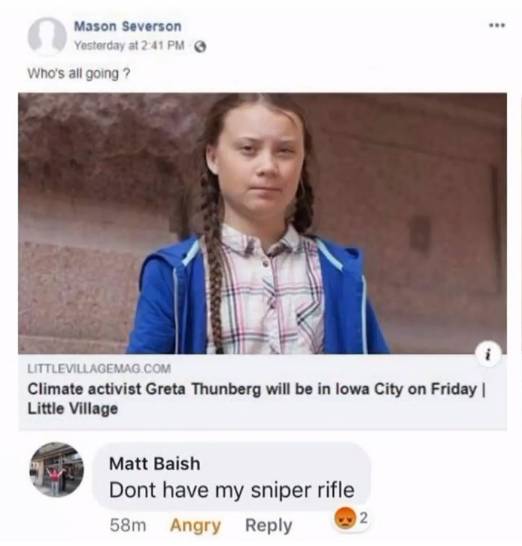Select the 'Who's all going ?' post text
Screen dimensions: 522x546
tap(79, 73)
